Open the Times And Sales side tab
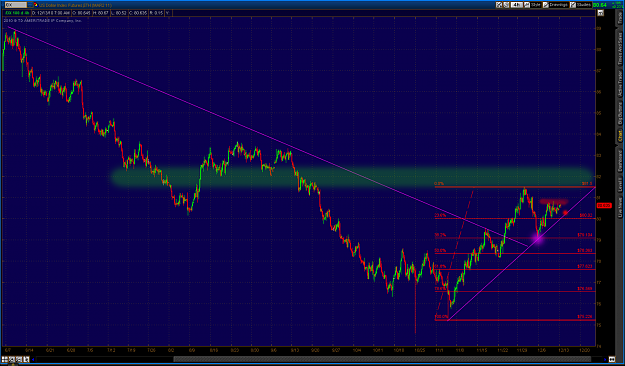625x366 pixels. (620, 49)
